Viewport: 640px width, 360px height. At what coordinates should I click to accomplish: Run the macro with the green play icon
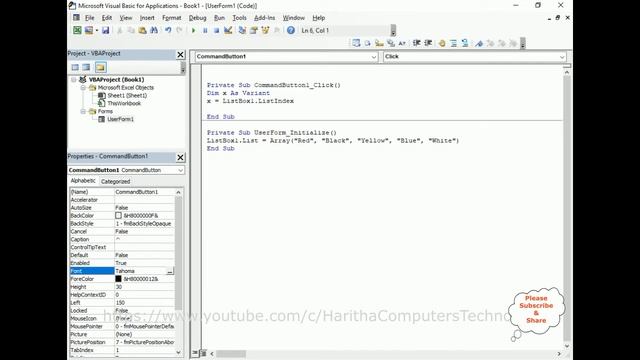tap(193, 30)
